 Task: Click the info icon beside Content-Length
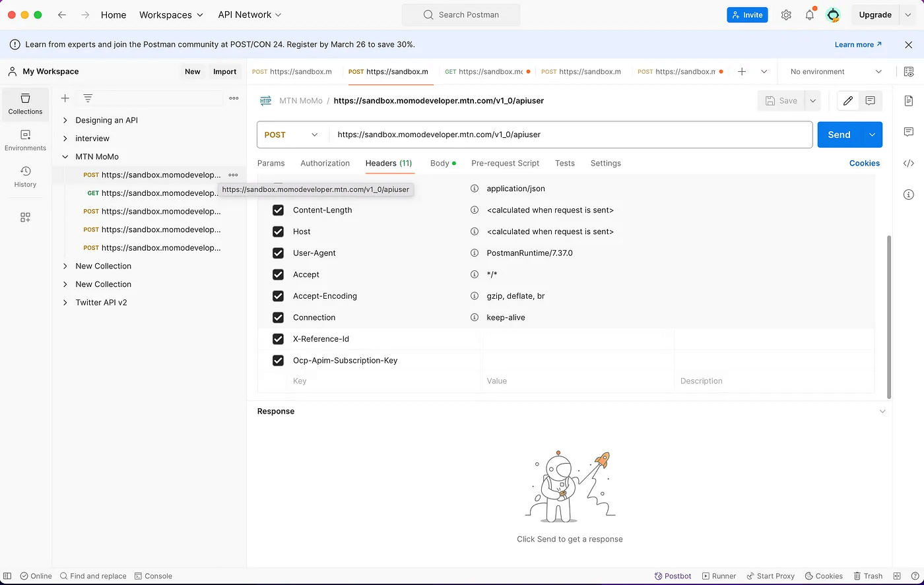(474, 210)
